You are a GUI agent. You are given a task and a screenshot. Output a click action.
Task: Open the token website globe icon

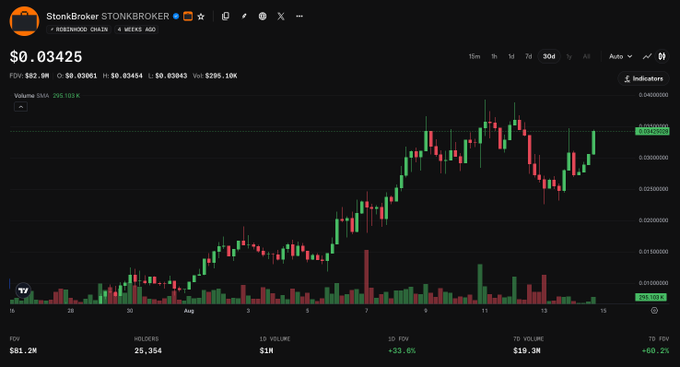[262, 16]
